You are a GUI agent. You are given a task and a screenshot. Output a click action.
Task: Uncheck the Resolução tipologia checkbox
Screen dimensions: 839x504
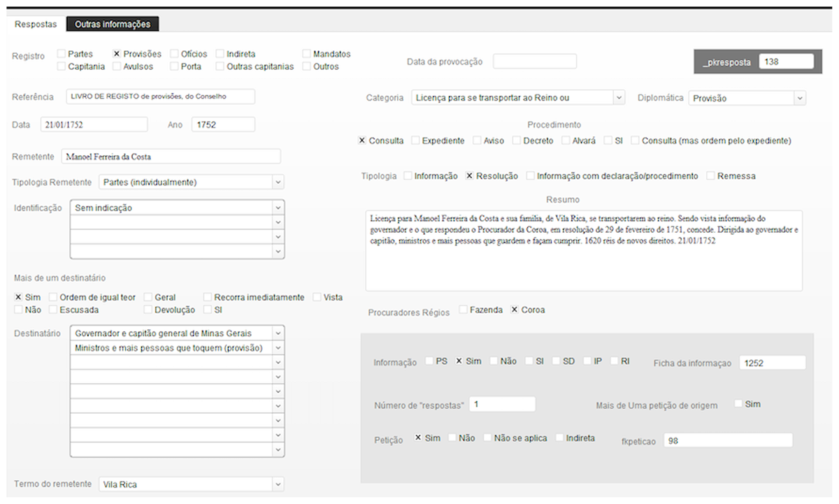470,176
